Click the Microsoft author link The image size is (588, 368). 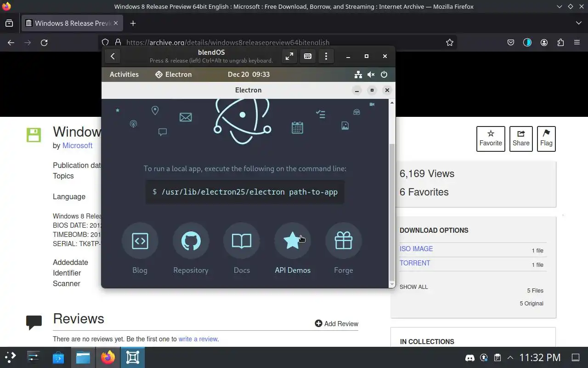point(77,145)
